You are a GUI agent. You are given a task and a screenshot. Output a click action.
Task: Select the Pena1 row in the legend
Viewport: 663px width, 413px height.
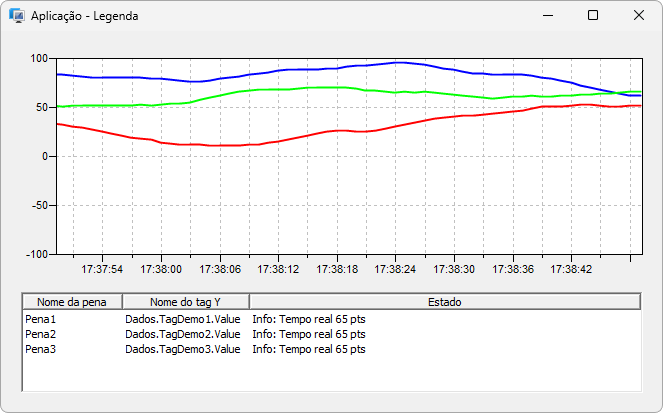click(41, 319)
